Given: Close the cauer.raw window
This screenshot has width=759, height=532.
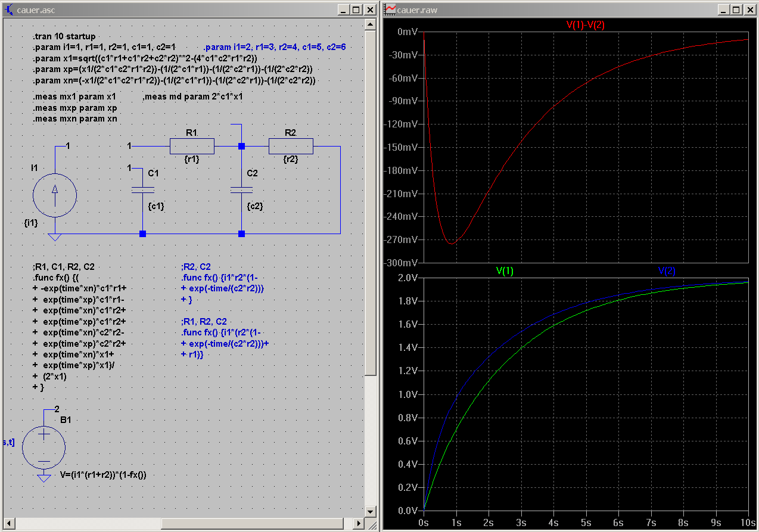Looking at the screenshot, I should (749, 10).
